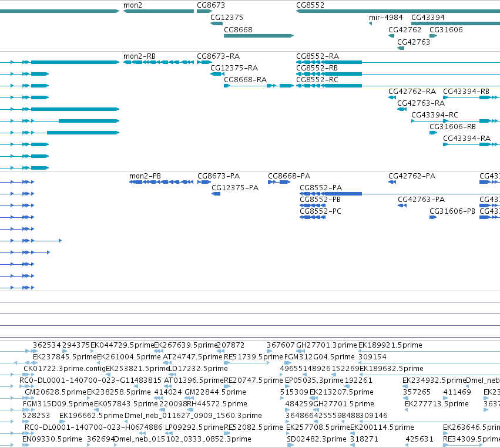Open the CG42763-RA transcript label
This screenshot has height=448, width=500.
(421, 103)
